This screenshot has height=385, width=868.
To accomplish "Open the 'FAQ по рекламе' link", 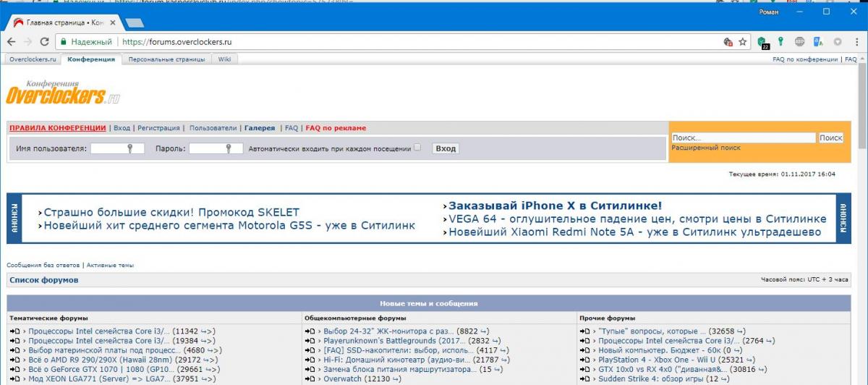I will pos(336,128).
